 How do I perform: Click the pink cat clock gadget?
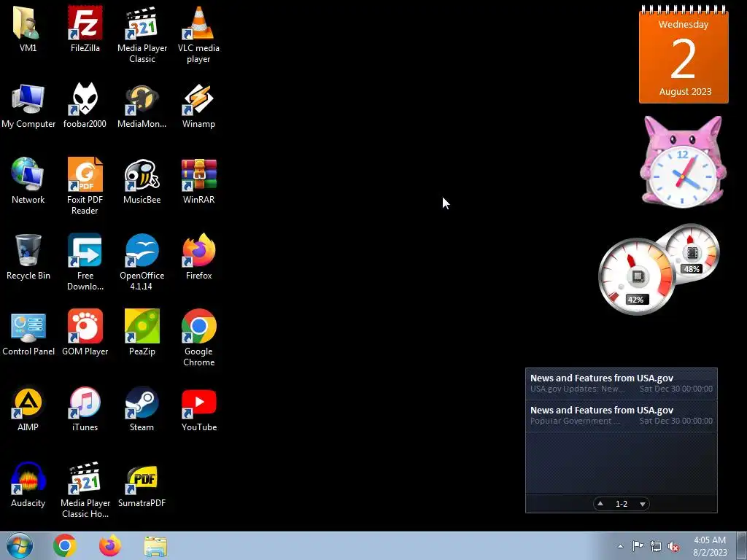(x=683, y=162)
